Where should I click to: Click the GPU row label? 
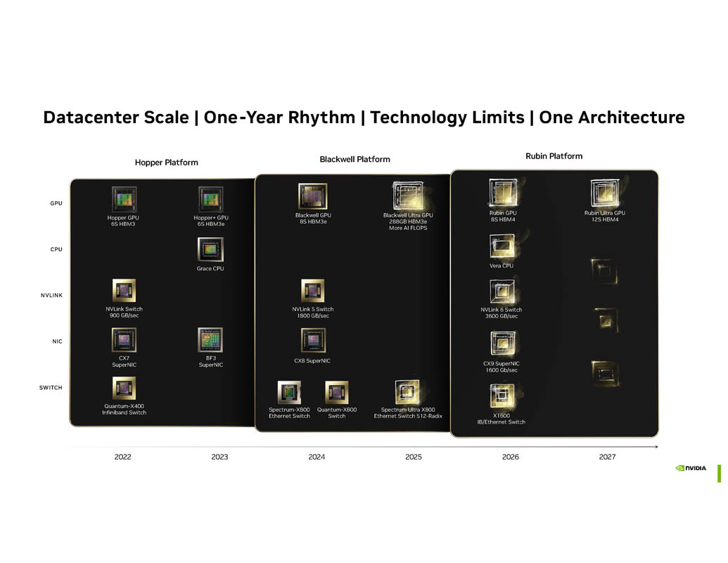56,203
